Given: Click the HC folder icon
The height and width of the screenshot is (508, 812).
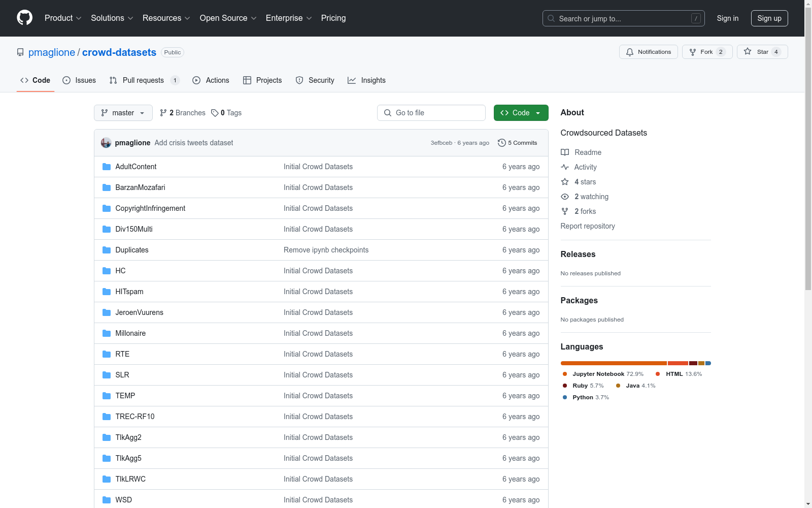Looking at the screenshot, I should [107, 271].
